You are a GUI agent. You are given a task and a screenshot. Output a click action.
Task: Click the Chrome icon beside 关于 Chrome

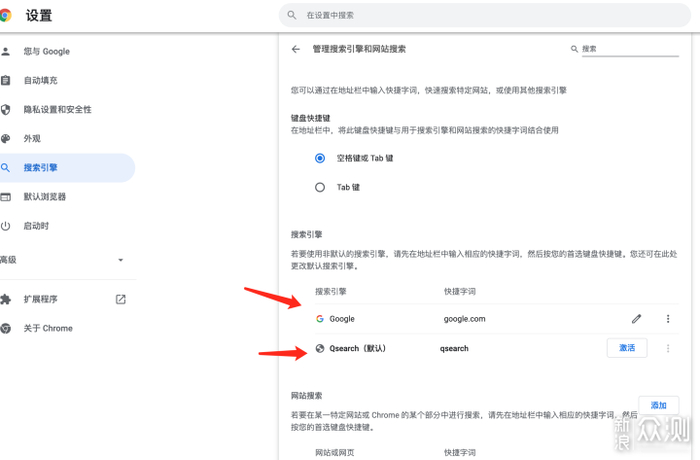pyautogui.click(x=5, y=328)
